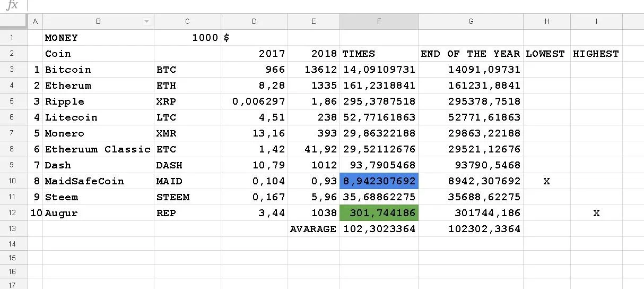Viewport: 644px width, 289px height.
Task: Click the AVARAGE label cell
Action: click(314, 229)
